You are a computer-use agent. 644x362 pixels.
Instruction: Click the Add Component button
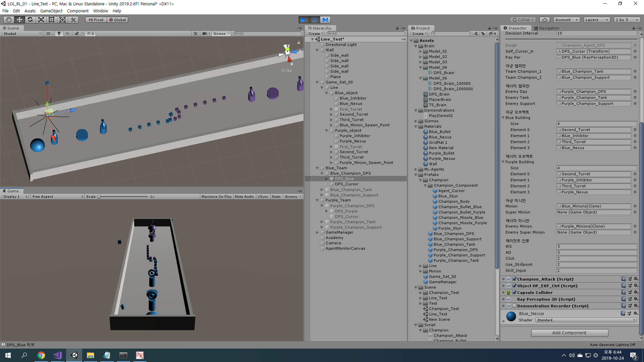[x=570, y=333]
